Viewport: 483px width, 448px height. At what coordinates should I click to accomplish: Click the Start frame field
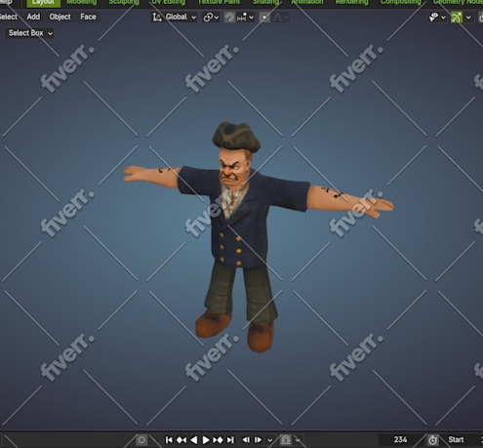pyautogui.click(x=463, y=440)
